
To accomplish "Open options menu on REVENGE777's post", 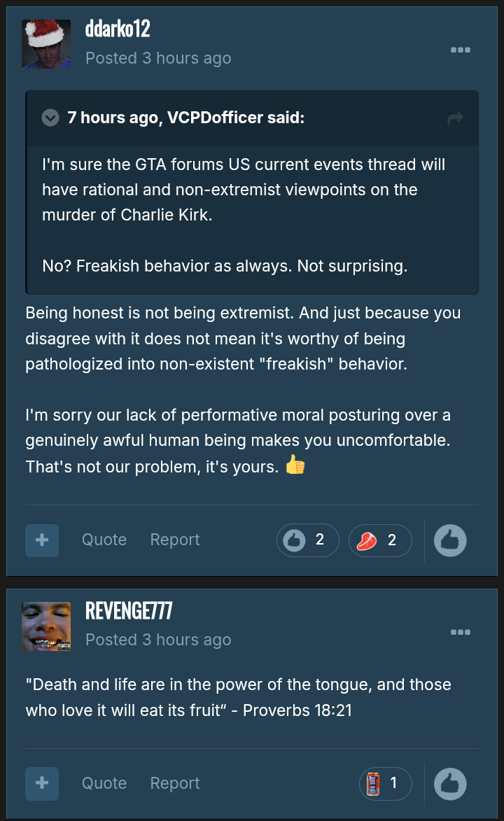I will (461, 632).
